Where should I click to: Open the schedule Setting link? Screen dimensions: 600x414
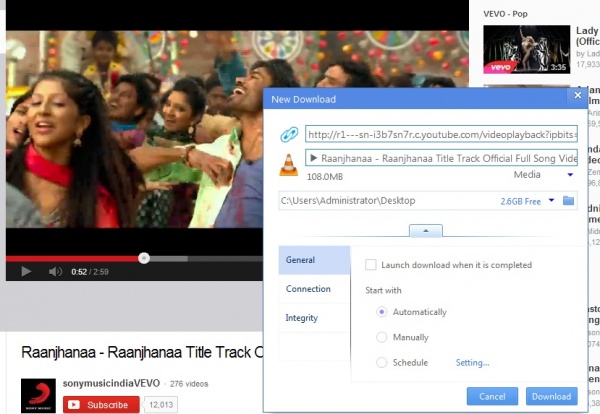coord(472,363)
